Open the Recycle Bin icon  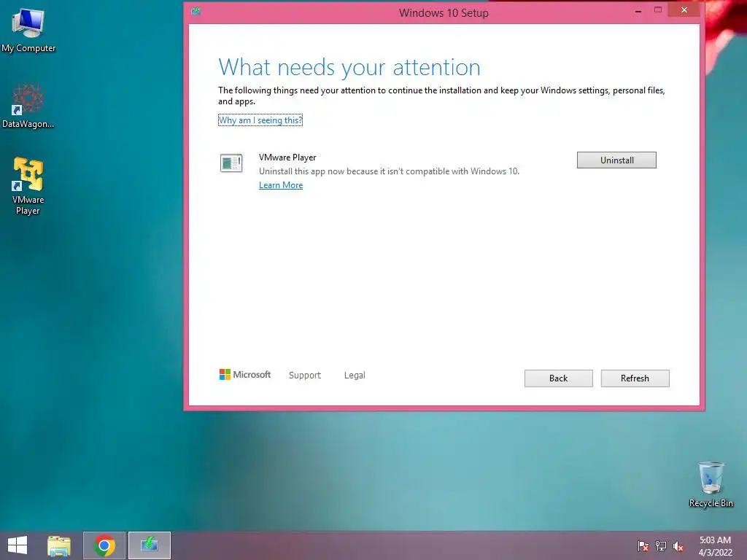pyautogui.click(x=711, y=484)
